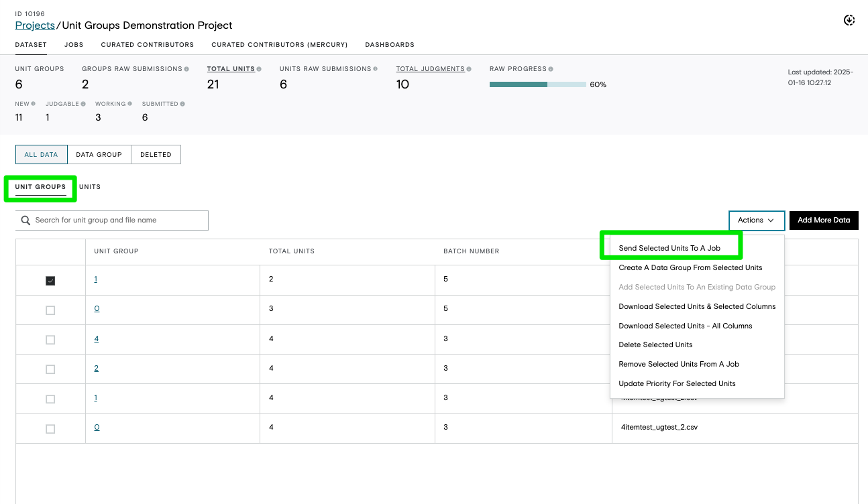Image resolution: width=868 pixels, height=504 pixels.
Task: Click info icon beside Groups Raw Submissions
Action: click(x=186, y=69)
